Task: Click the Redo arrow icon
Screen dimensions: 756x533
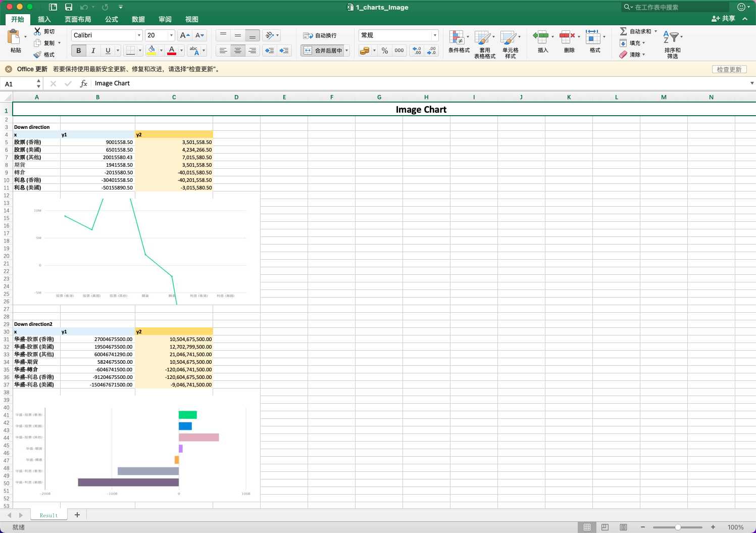Action: click(x=105, y=7)
